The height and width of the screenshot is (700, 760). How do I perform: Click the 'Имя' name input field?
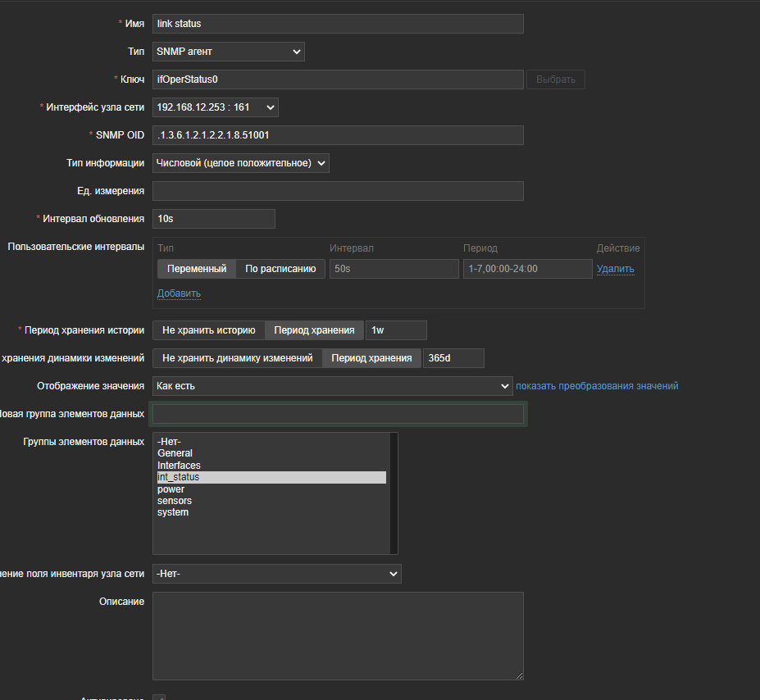tap(338, 24)
